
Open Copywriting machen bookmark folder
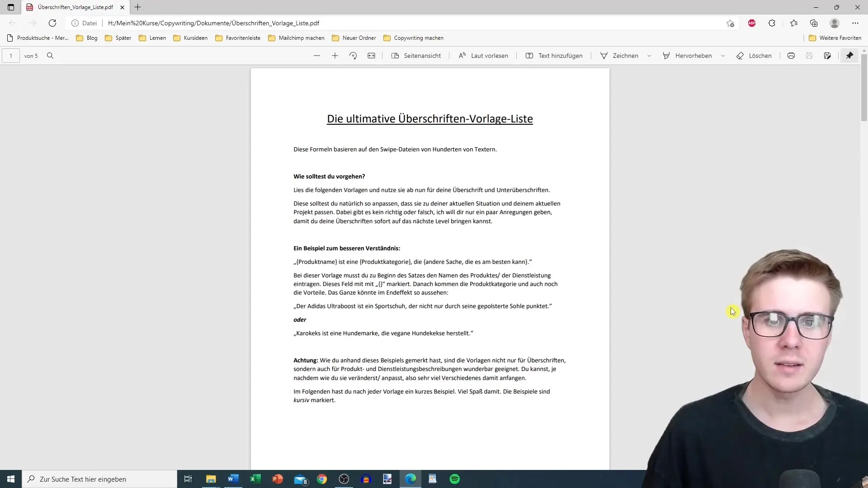(413, 38)
